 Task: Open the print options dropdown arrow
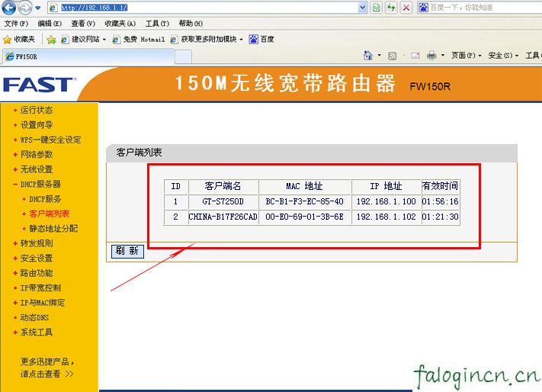tap(443, 56)
